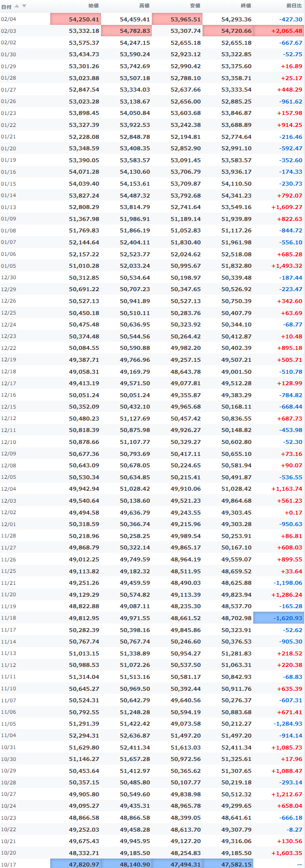Click the +10.48 change value
Viewport: 305px width, 868px height.
[292, 336]
